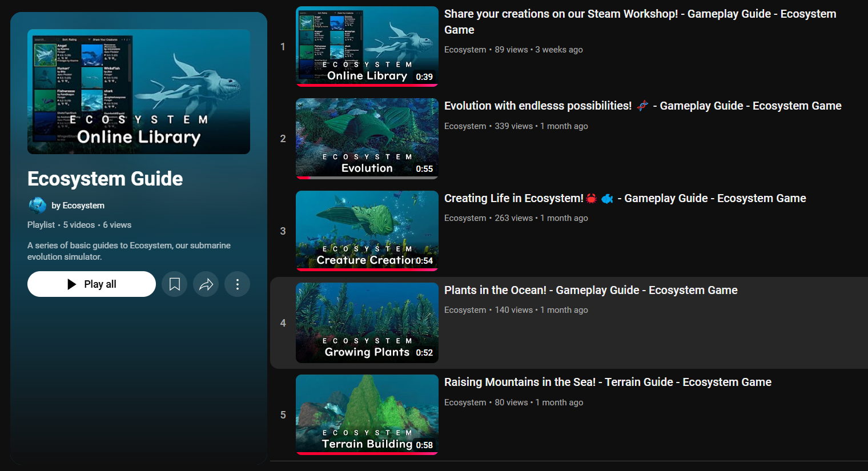Open 'Share your creations on our Steam Workshop!' title
Screen dimensions: 868x471
(640, 22)
